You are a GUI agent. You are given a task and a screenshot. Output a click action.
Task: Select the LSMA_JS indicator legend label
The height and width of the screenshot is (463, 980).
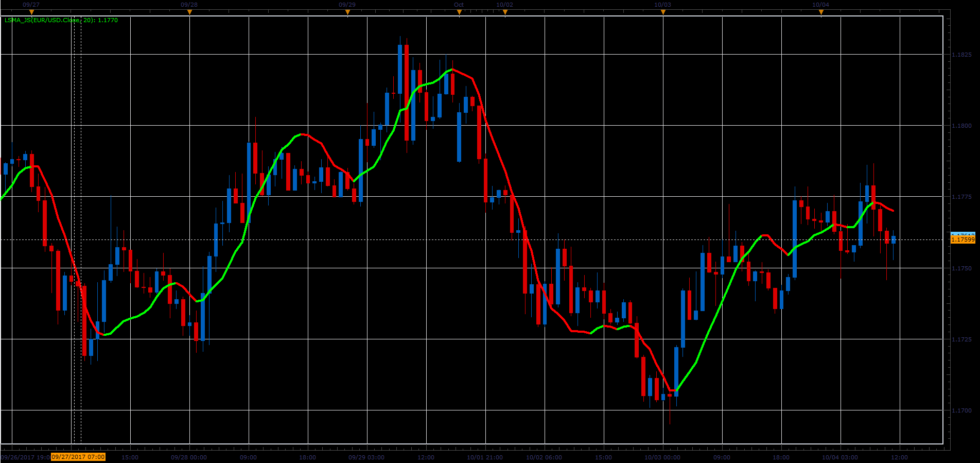click(x=61, y=20)
